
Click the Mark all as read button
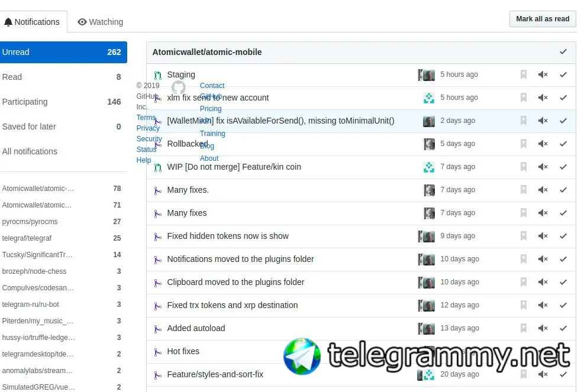[x=543, y=19]
